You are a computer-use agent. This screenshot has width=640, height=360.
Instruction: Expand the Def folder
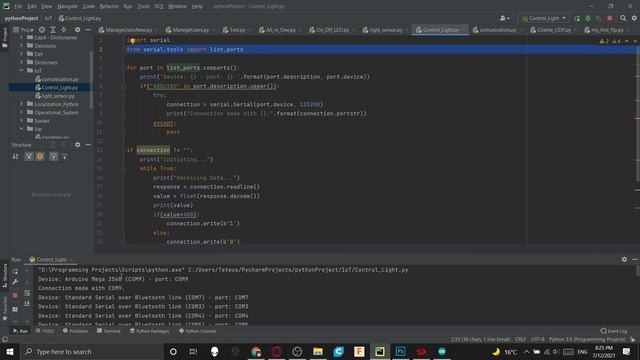click(x=22, y=54)
